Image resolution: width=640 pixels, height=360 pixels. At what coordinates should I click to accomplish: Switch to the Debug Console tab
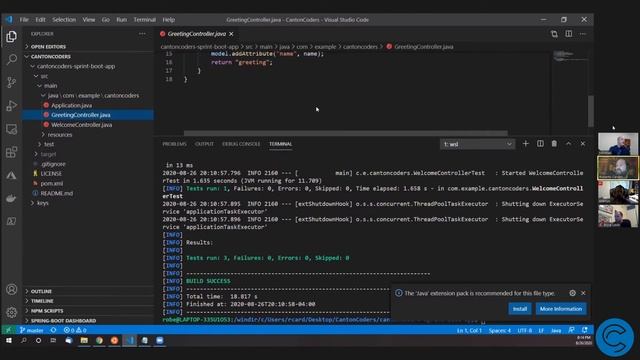[241, 144]
